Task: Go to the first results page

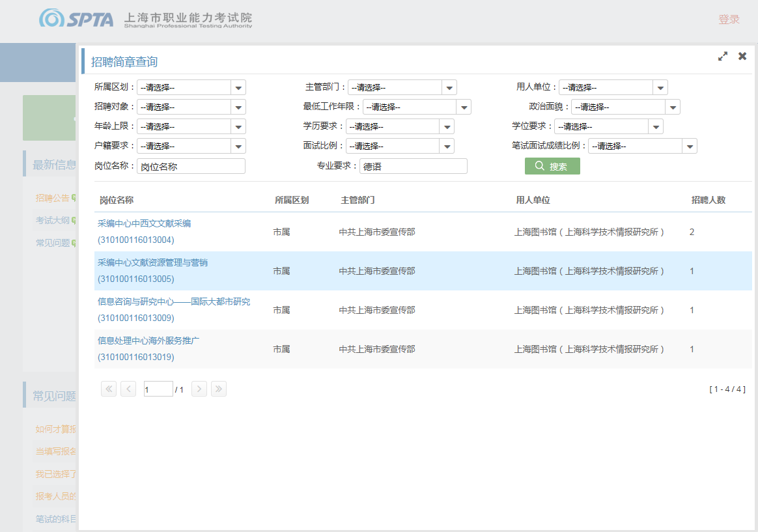Action: 109,389
